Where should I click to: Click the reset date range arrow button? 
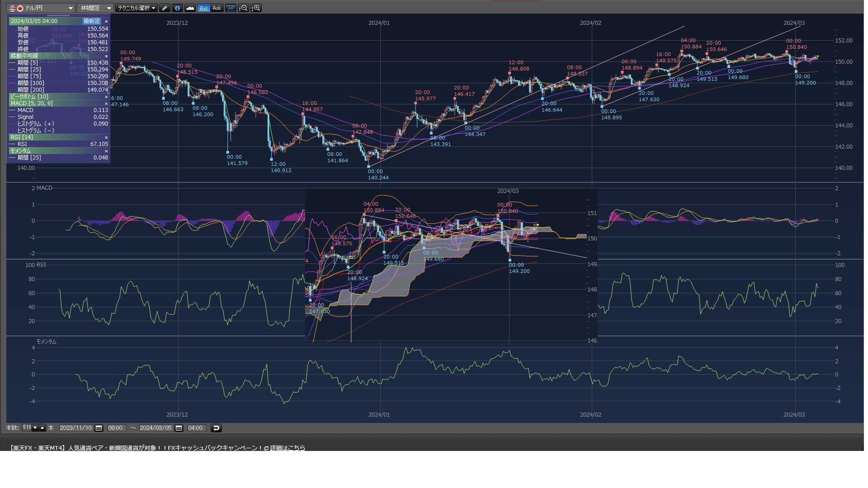point(216,428)
